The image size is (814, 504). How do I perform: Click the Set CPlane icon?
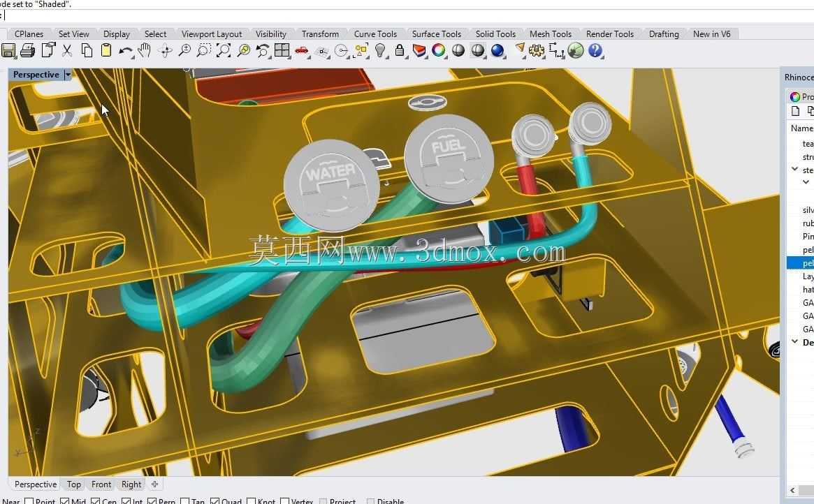pos(322,52)
